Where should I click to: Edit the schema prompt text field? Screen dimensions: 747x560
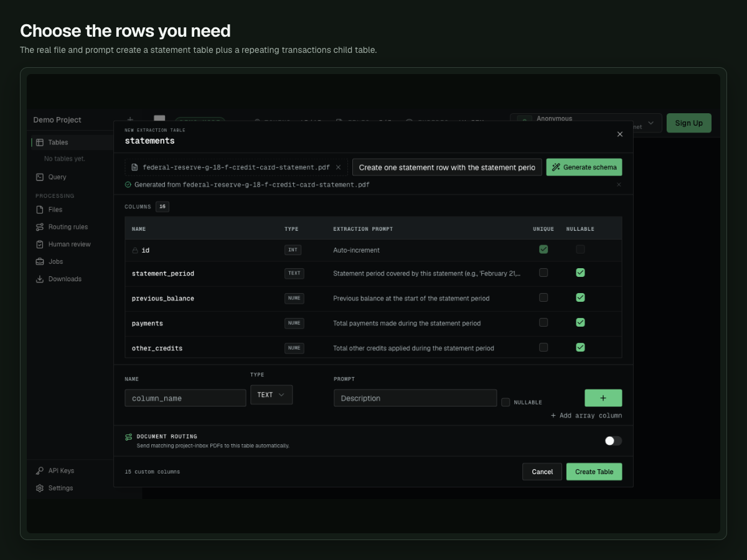point(447,167)
